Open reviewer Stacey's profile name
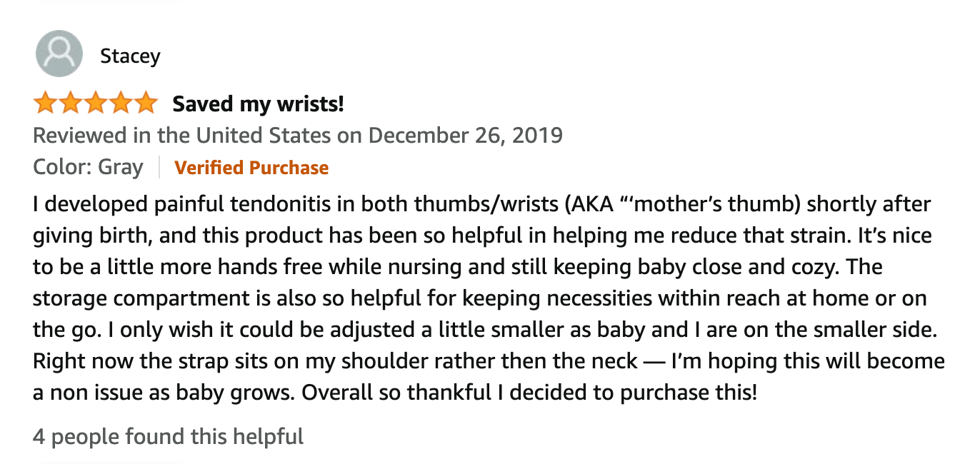Image resolution: width=980 pixels, height=464 pixels. pos(130,56)
